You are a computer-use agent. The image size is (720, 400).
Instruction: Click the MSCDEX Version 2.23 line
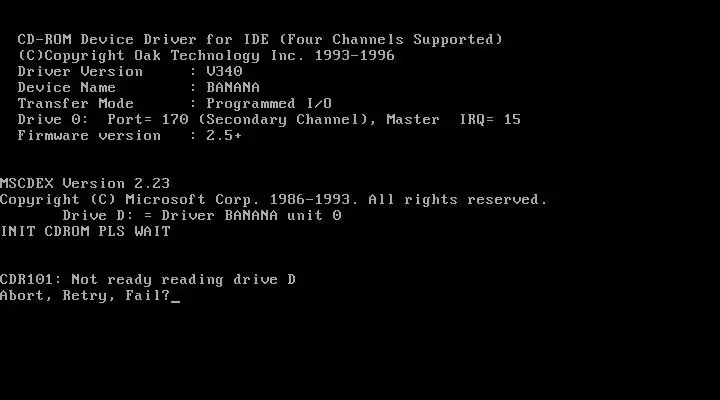click(x=85, y=183)
